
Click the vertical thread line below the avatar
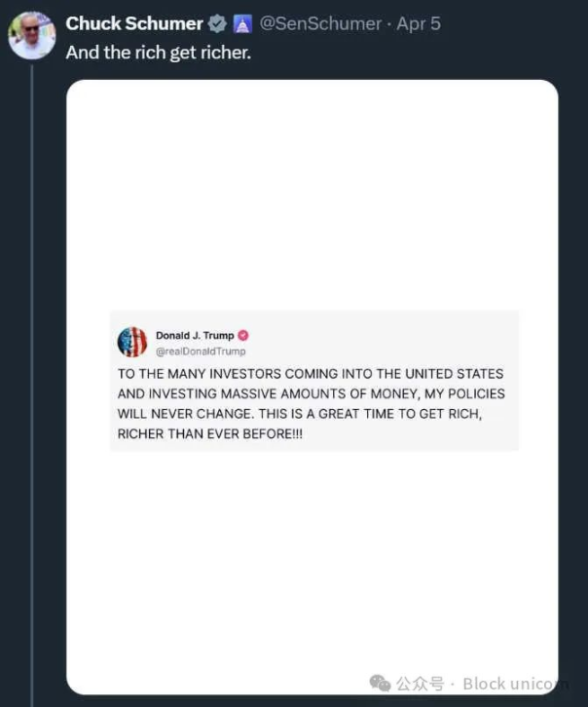tap(31, 390)
